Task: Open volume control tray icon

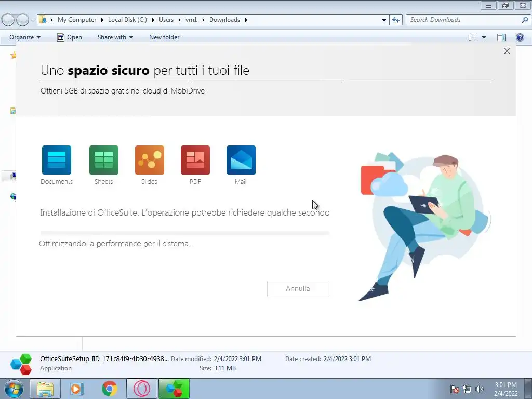Action: tap(479, 389)
